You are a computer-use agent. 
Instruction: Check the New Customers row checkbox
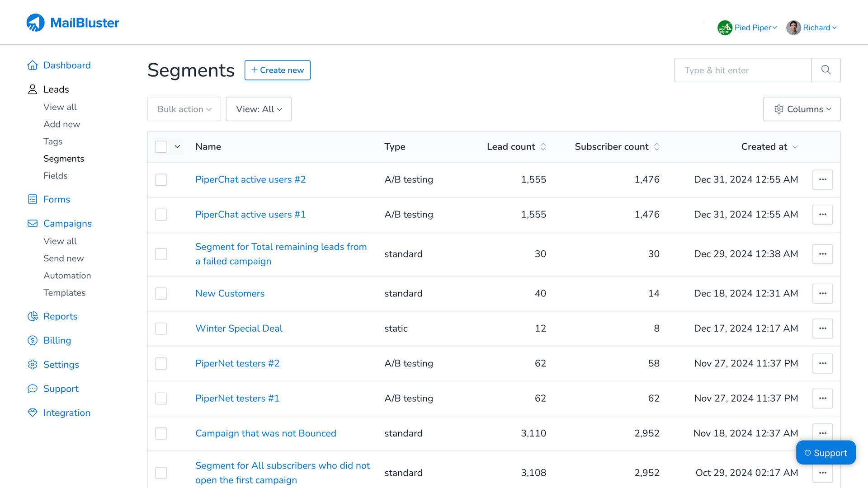pos(161,294)
